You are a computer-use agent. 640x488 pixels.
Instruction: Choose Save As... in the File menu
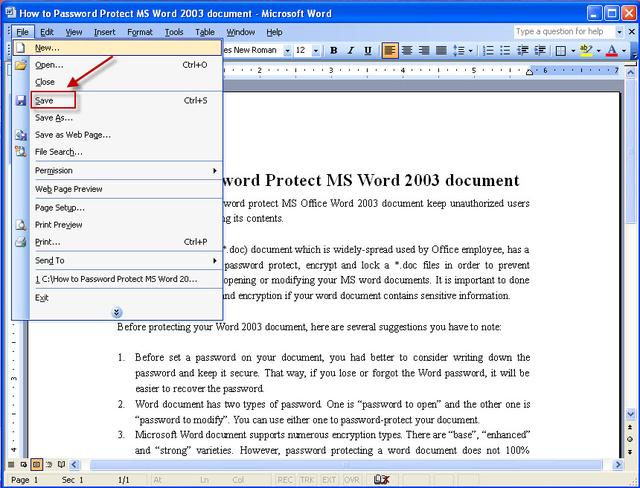point(118,118)
